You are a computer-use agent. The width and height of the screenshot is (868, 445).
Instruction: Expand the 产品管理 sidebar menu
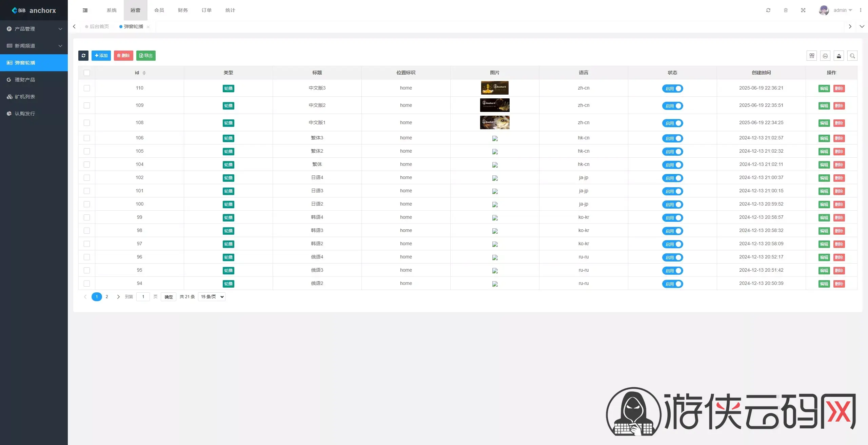(34, 29)
